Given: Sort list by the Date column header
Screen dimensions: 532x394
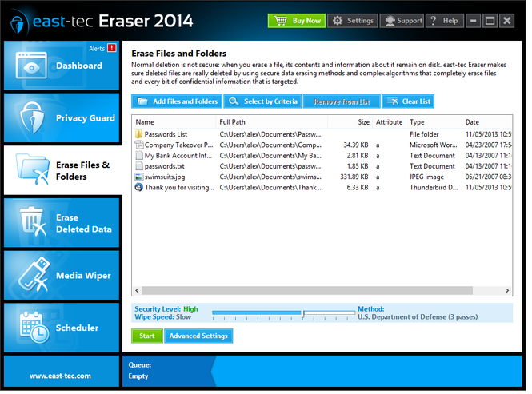Looking at the screenshot, I should pyautogui.click(x=487, y=122).
